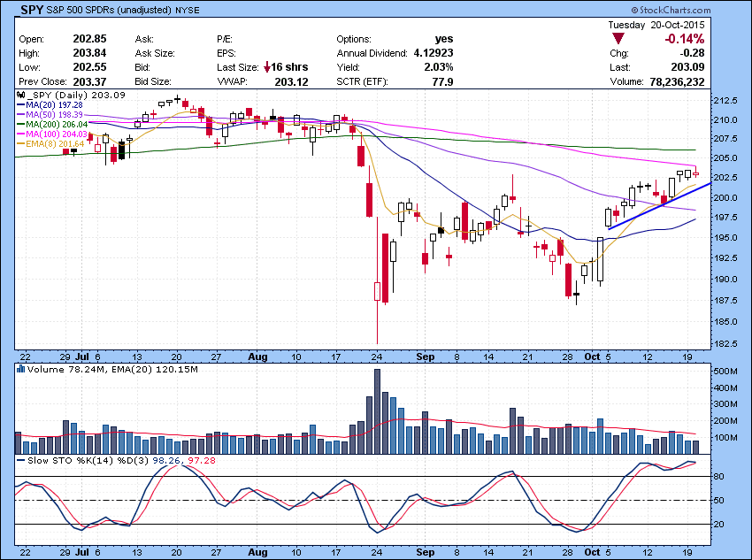Click the date Tuesday 20-Oct-2015

click(656, 25)
